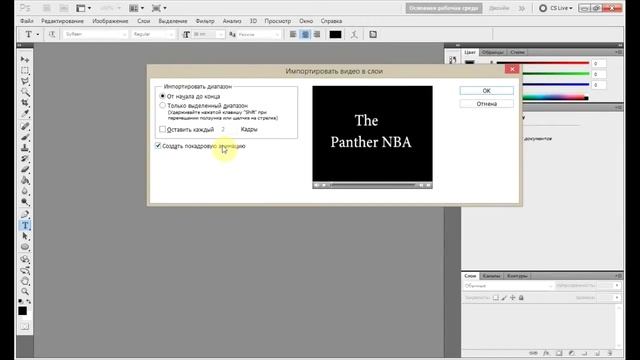Open the layer blend mode dropdown
This screenshot has height=360, width=640.
coord(508,286)
